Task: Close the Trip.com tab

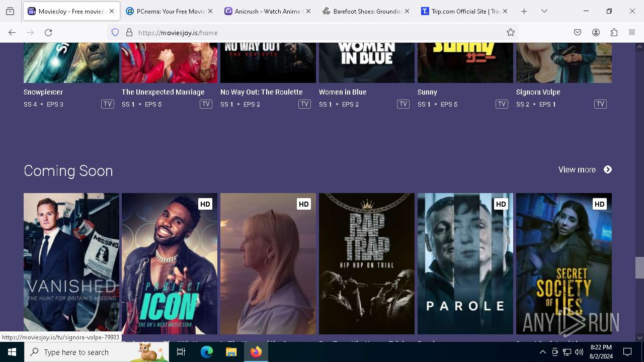Action: tap(505, 11)
